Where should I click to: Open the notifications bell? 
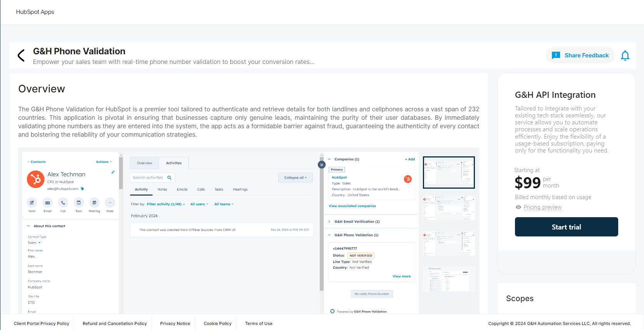pos(625,56)
